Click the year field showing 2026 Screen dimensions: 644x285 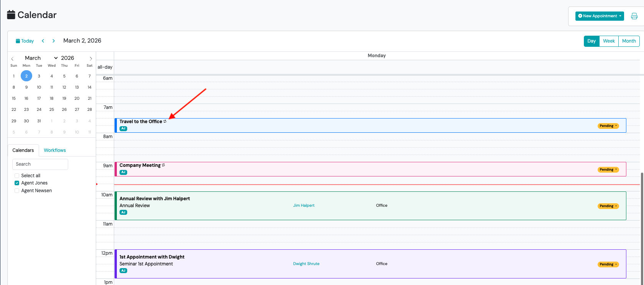(67, 58)
